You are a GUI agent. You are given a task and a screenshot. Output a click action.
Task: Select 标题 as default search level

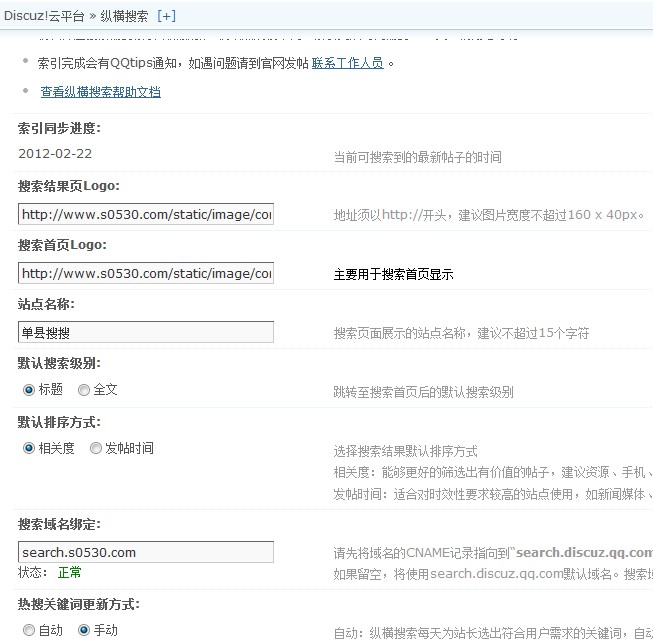point(29,390)
